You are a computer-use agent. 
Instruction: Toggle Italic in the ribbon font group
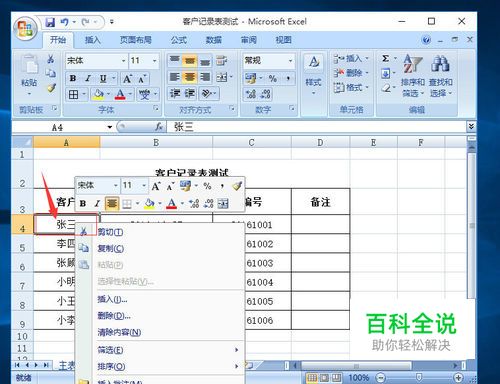pos(88,78)
